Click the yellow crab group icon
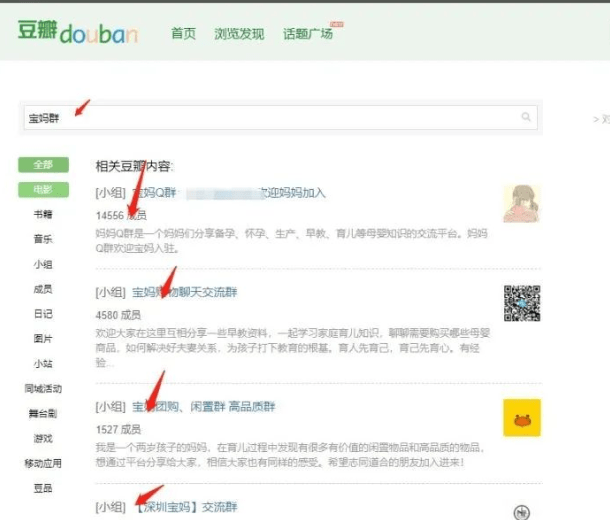This screenshot has height=520, width=610. coord(521,417)
